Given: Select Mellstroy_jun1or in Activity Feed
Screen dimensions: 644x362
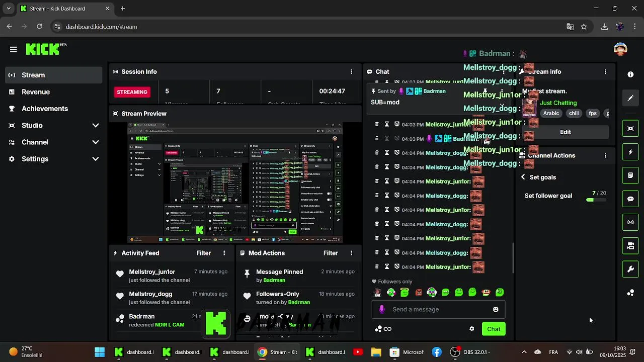Looking at the screenshot, I should click(152, 272).
